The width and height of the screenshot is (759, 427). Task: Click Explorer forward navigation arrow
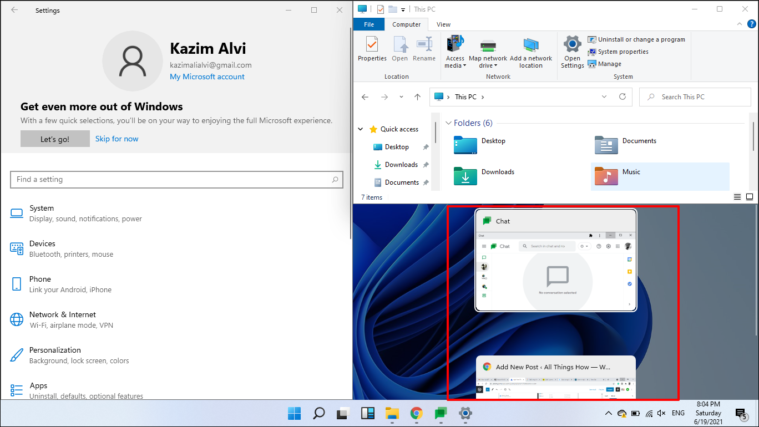tap(384, 97)
